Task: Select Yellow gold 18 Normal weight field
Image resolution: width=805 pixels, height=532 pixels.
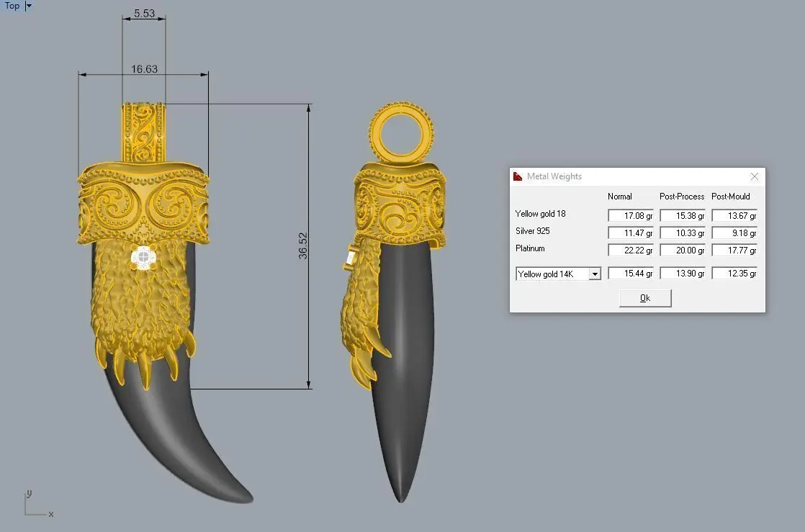Action: coord(631,216)
